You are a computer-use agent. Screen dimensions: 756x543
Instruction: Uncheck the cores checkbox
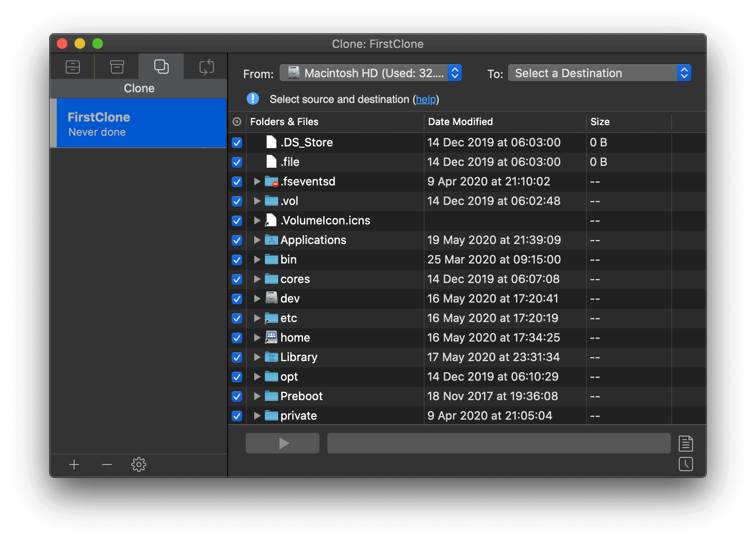(x=237, y=279)
